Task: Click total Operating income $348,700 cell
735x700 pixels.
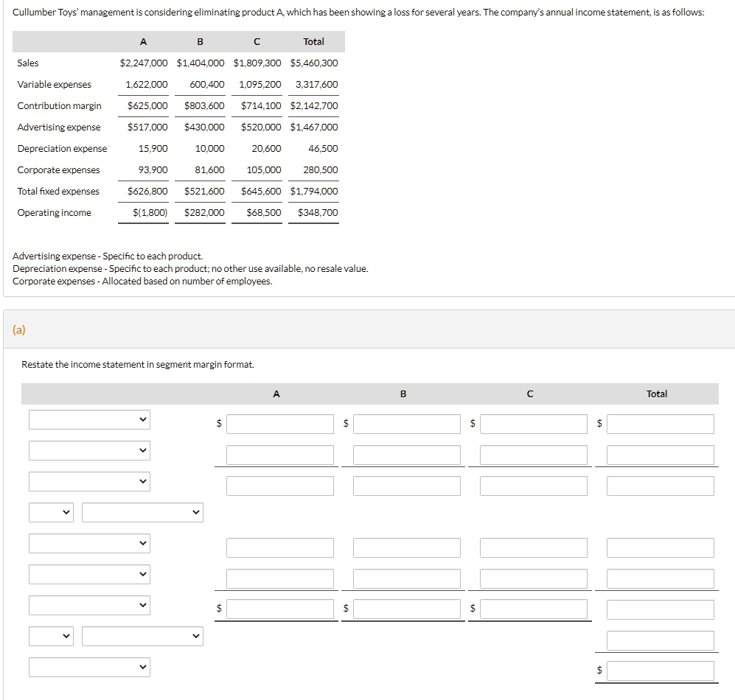Action: pyautogui.click(x=318, y=213)
